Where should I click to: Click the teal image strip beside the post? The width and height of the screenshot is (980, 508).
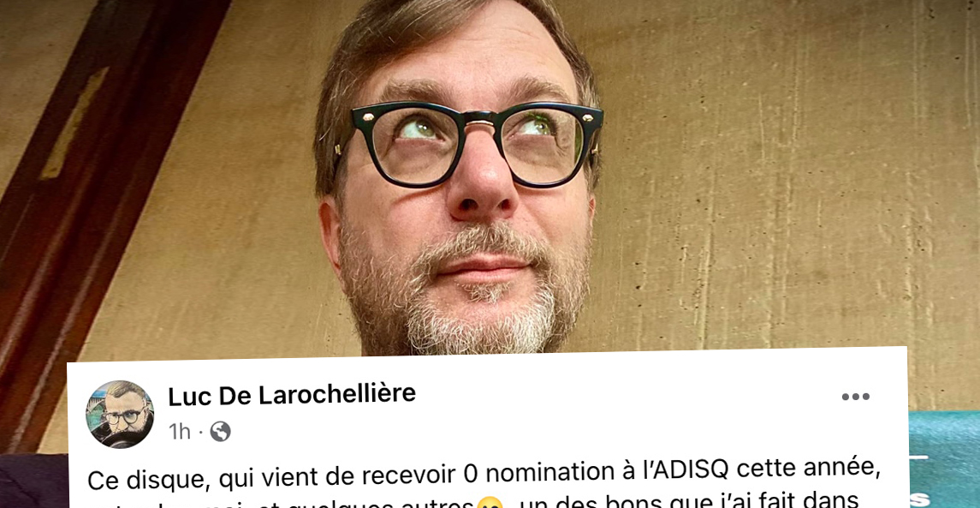click(x=944, y=459)
